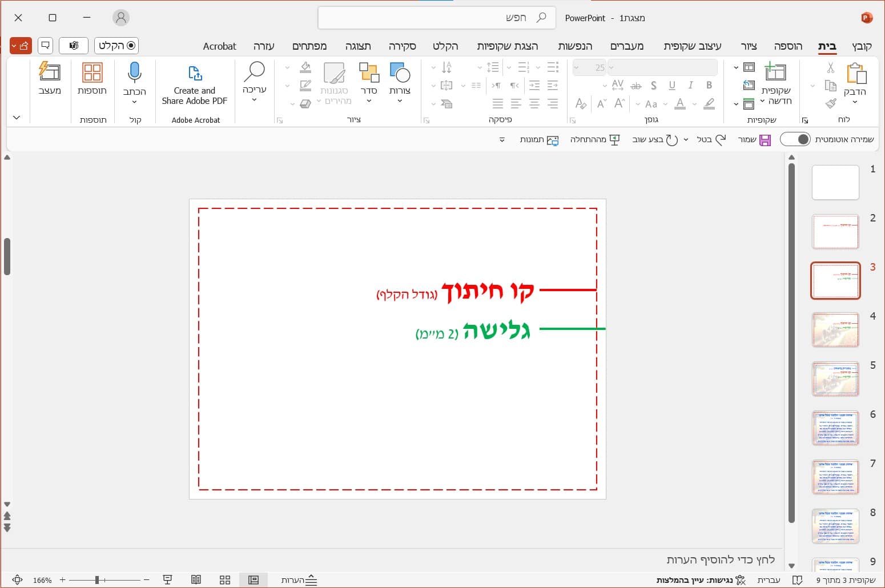Click the Pictures (תמונות) icon in quick toolbar
Viewport: 885px width, 588px height.
[x=553, y=140]
